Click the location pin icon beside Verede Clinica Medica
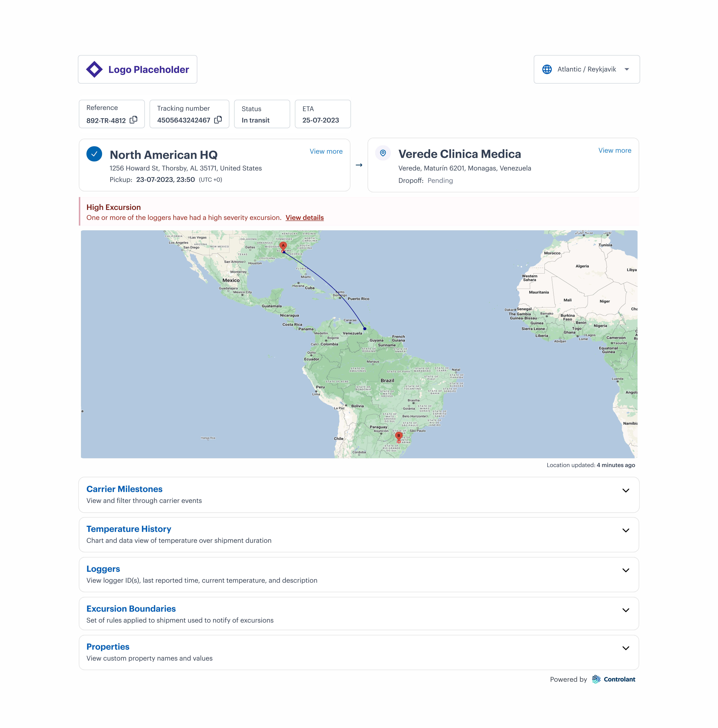 [383, 153]
